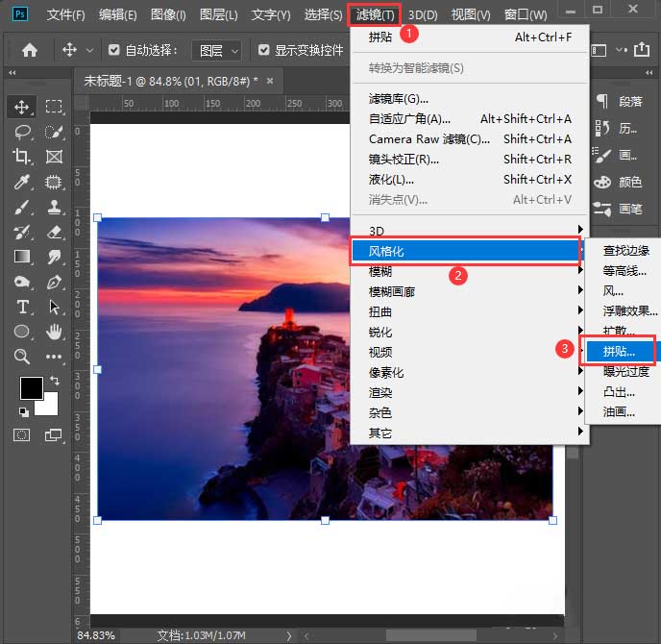The height and width of the screenshot is (644, 661).
Task: Click the horizontal scrollbar below canvas
Action: [x=430, y=635]
